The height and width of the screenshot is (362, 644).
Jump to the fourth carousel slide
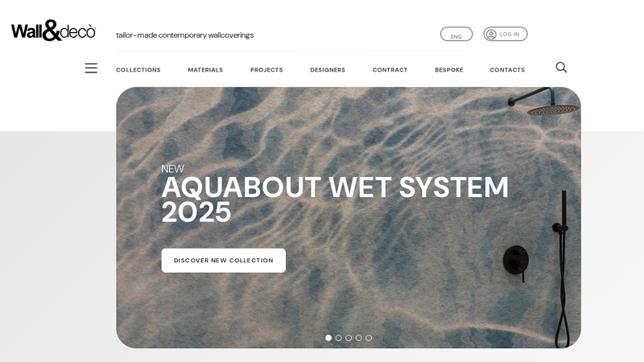click(358, 338)
